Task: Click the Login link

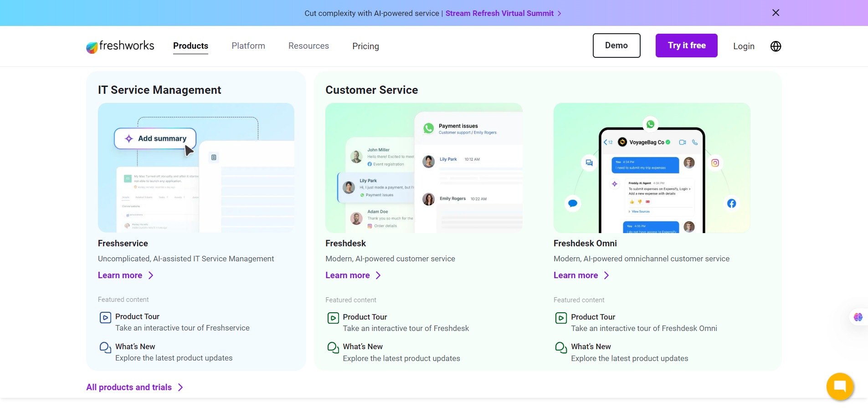Action: (744, 46)
